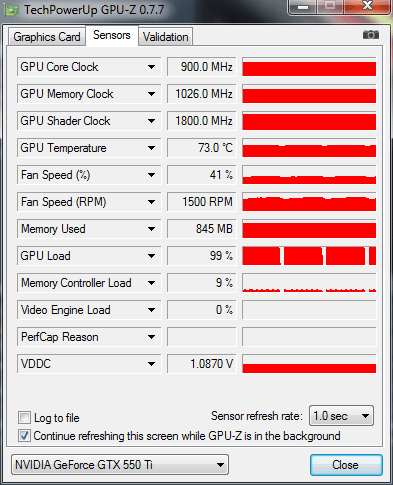The height and width of the screenshot is (485, 393).
Task: Open the NVIDIA GeForce GTX 550 Ti selector
Action: pos(120,464)
